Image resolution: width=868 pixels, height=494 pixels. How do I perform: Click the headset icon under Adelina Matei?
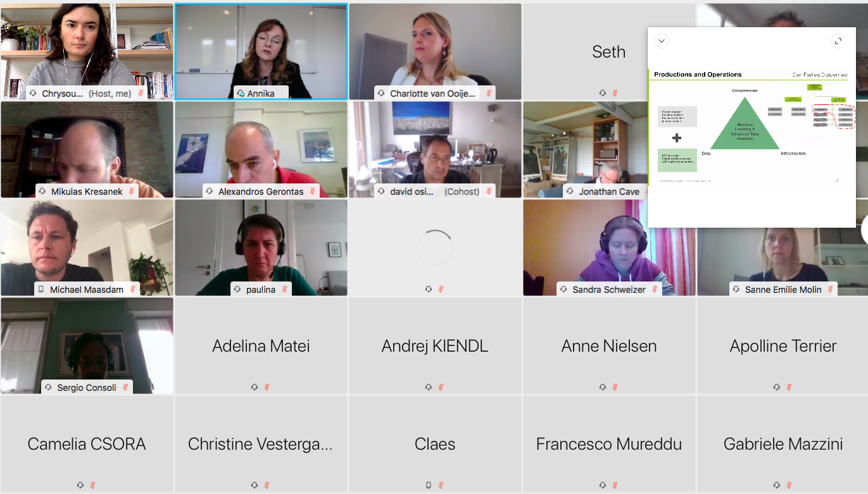(254, 387)
